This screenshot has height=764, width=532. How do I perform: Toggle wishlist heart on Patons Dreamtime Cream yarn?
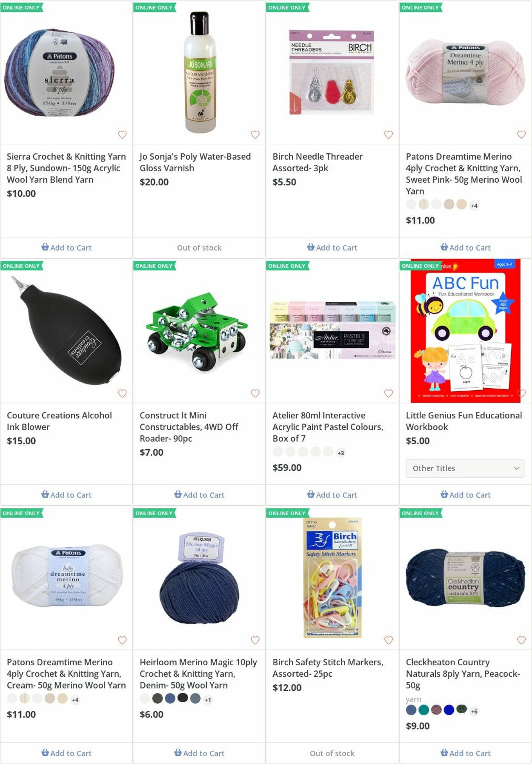coord(122,640)
